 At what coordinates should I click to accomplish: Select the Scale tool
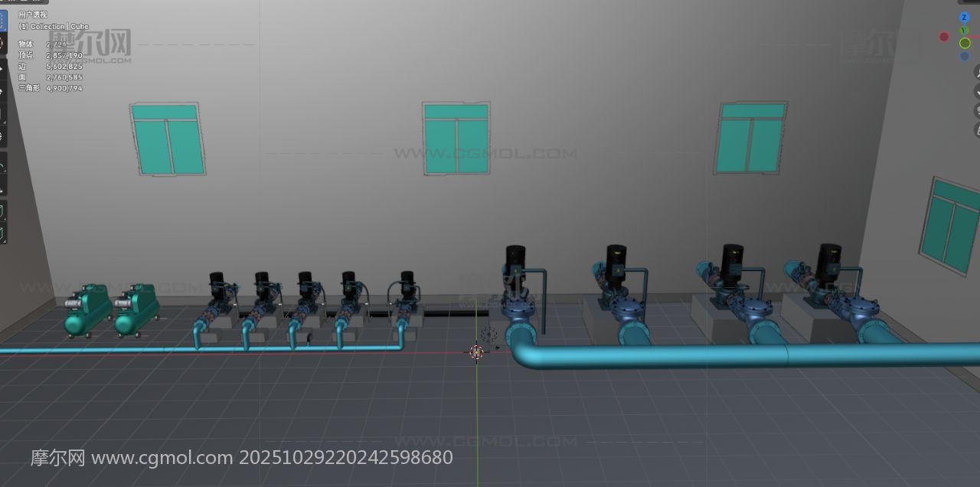pos(2,115)
